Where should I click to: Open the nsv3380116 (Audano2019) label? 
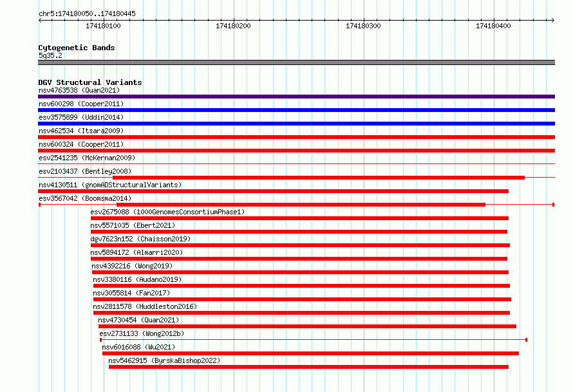137,279
